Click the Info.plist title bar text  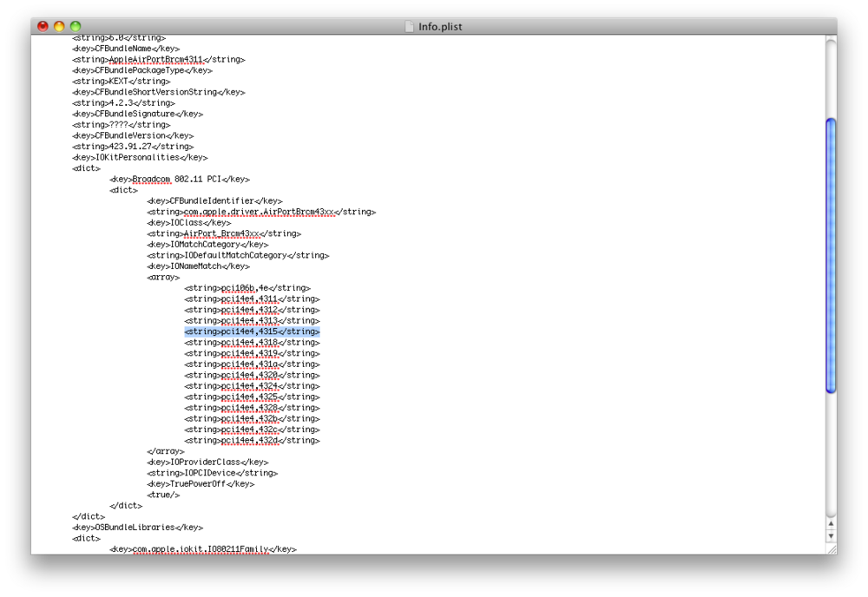point(440,27)
